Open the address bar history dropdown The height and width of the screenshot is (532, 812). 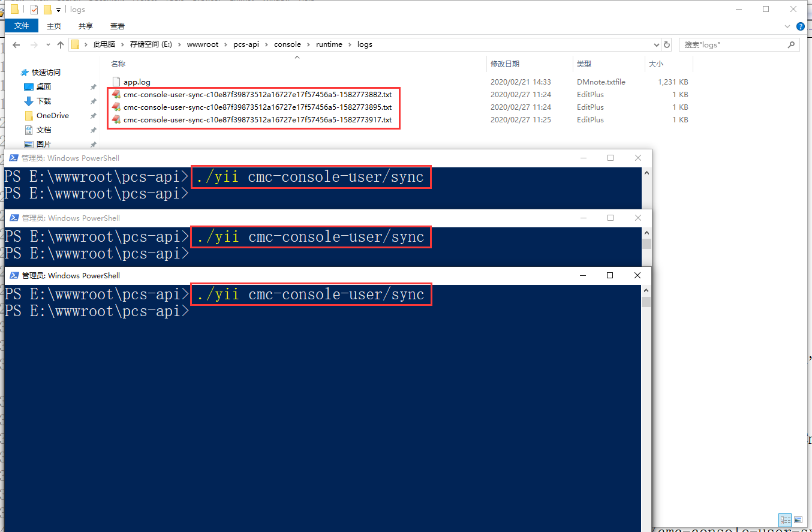[x=656, y=44]
